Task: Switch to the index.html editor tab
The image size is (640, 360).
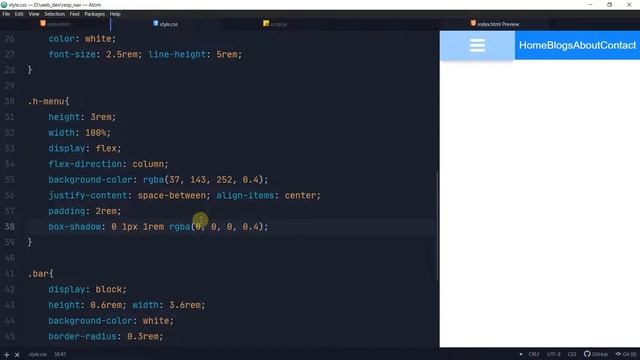Action: [x=56, y=24]
